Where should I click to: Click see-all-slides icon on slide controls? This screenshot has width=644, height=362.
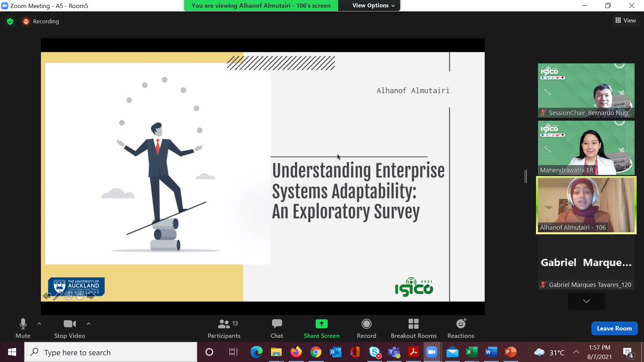(69, 296)
